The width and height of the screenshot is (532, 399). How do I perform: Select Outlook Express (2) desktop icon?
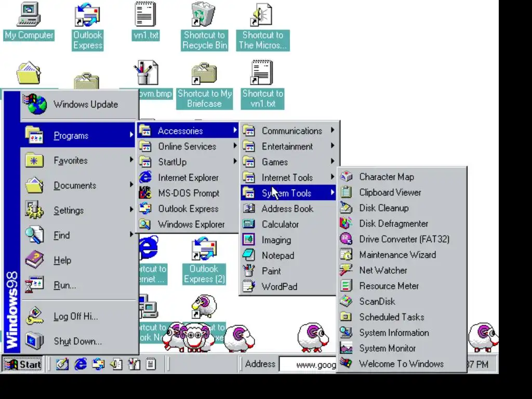(204, 261)
